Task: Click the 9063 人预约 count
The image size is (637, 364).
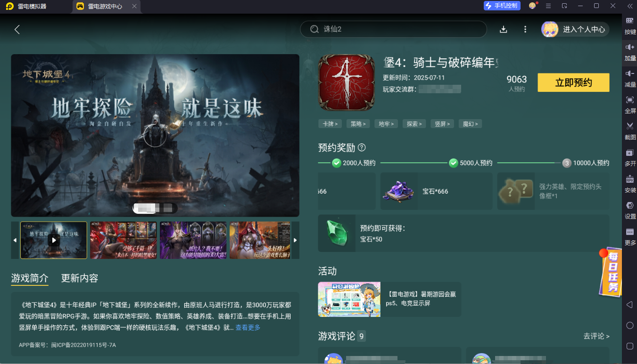Action: 517,83
